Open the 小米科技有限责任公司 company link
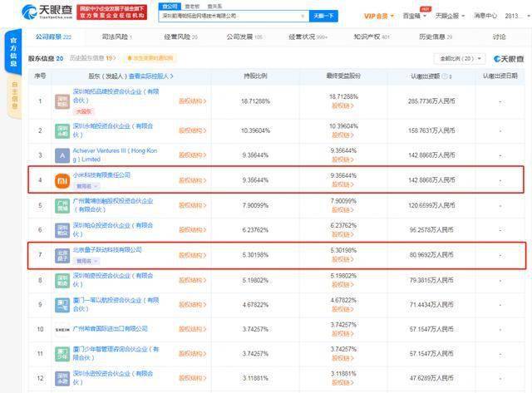 coord(101,175)
